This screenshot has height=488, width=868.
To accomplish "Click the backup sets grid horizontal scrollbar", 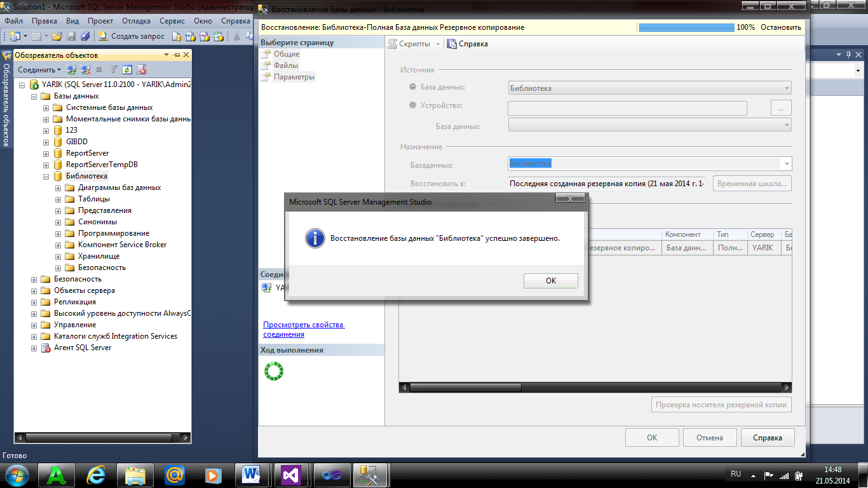I will tap(595, 387).
